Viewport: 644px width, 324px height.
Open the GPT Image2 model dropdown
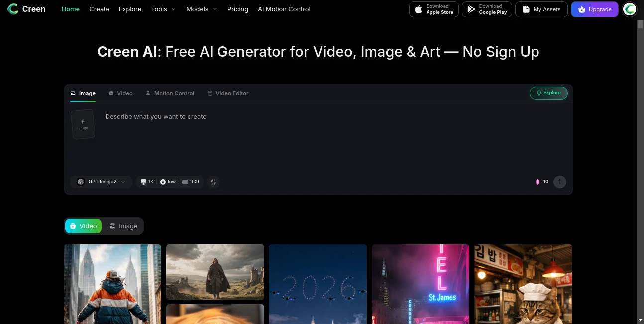[101, 182]
